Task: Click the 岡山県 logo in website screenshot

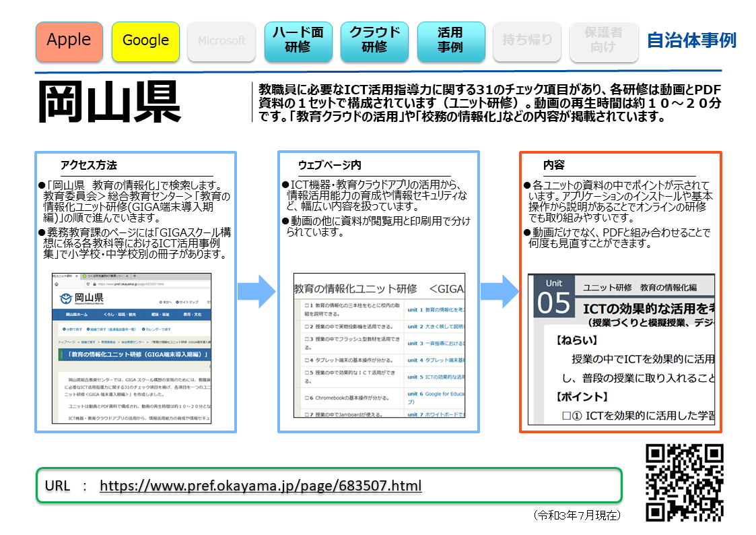Action: coord(82,298)
